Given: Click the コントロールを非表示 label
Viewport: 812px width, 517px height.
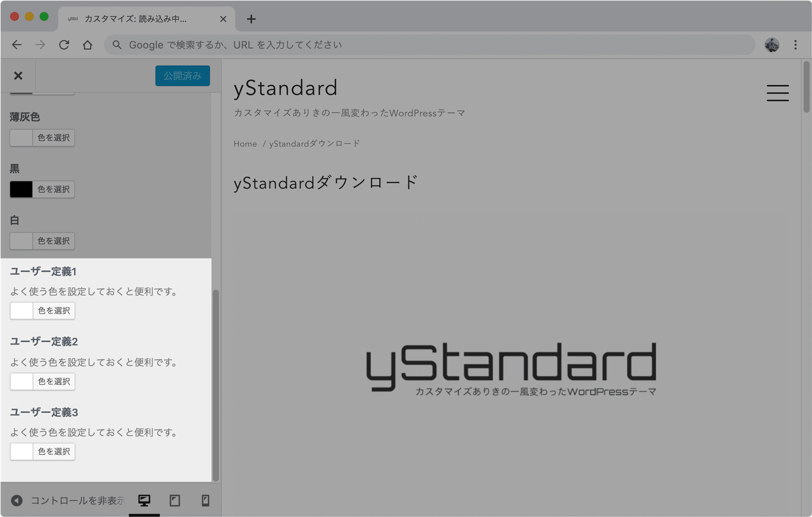Looking at the screenshot, I should click(x=78, y=501).
